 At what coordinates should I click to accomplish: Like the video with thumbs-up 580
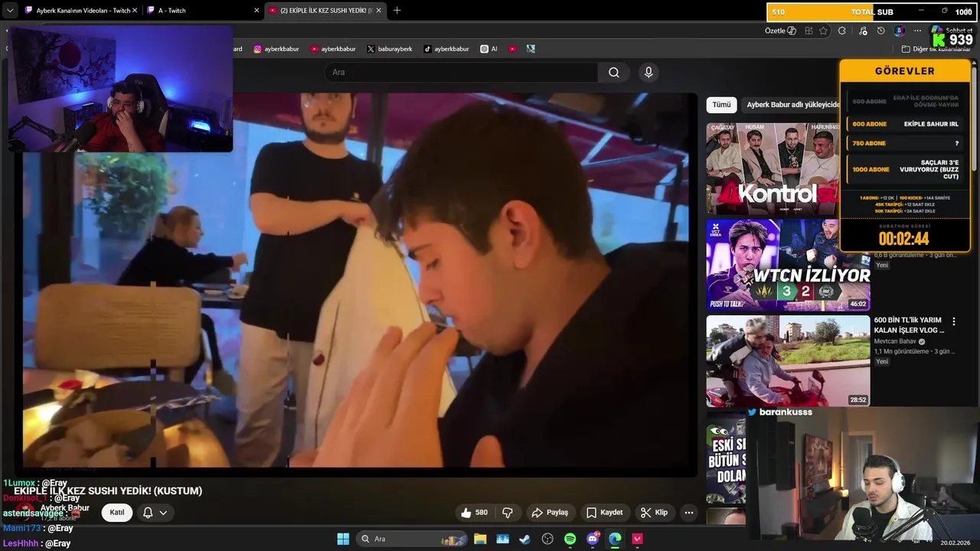coord(474,513)
